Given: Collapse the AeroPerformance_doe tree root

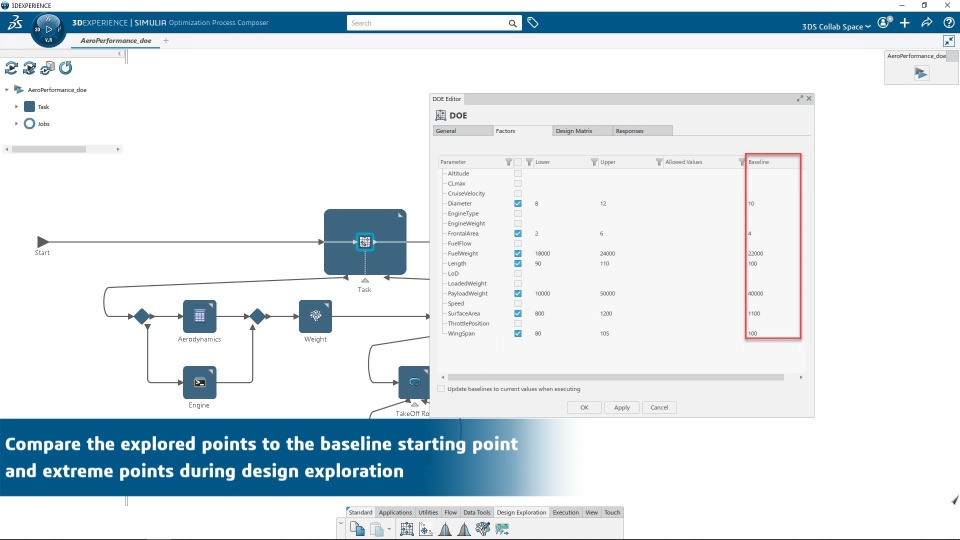Looking at the screenshot, I should 7,90.
